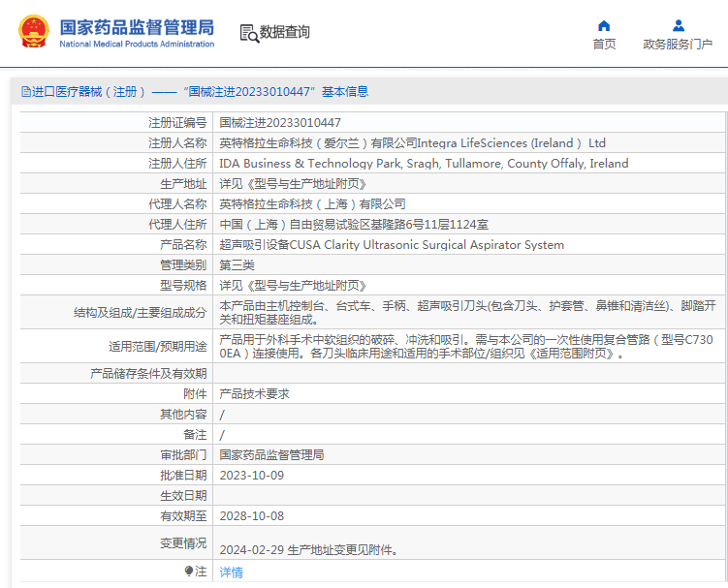Click 国家药品监督管理局 in 审批部门 row

(x=271, y=455)
